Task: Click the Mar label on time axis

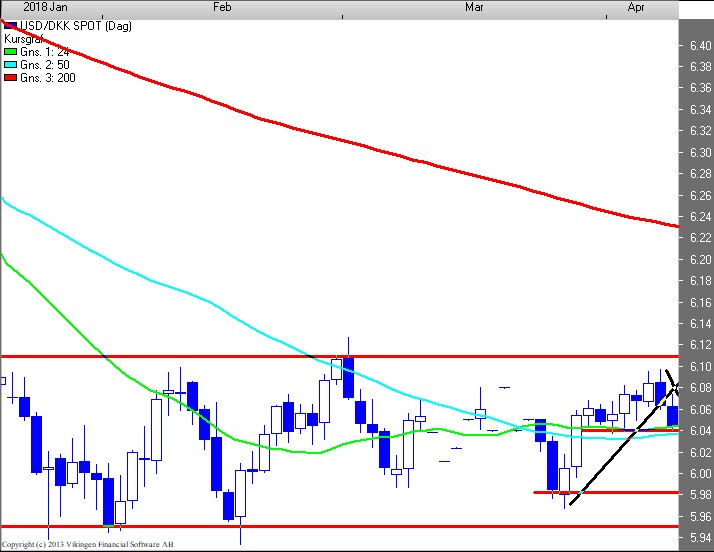Action: [475, 8]
